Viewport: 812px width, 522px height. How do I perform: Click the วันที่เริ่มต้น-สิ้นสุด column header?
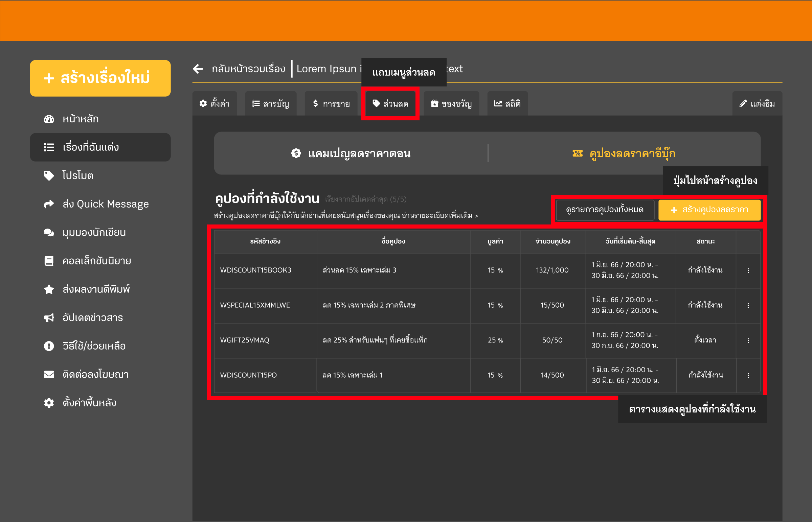pos(630,241)
